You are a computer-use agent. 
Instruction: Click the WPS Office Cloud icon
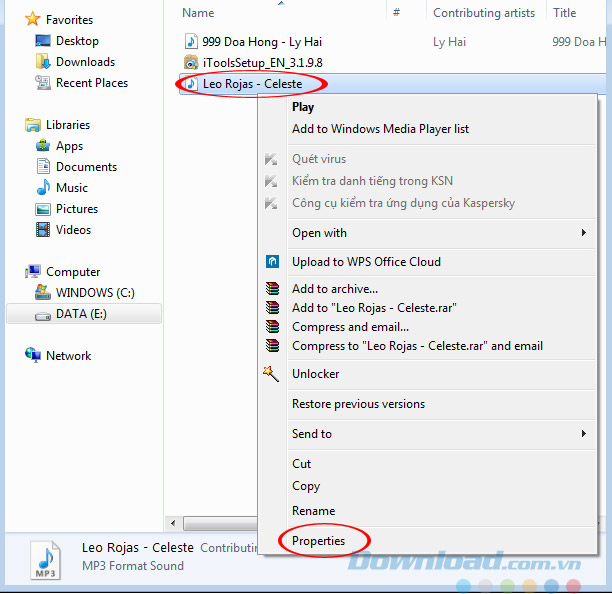pyautogui.click(x=272, y=261)
